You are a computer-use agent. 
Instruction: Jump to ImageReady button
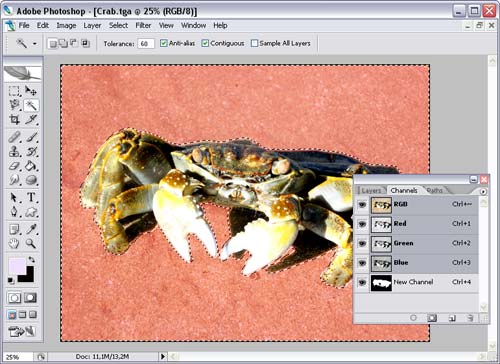22,331
